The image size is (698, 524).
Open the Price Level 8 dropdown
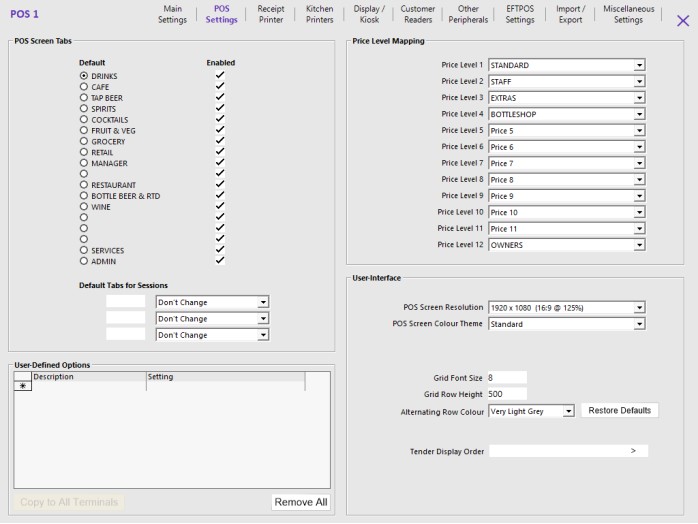tap(639, 179)
